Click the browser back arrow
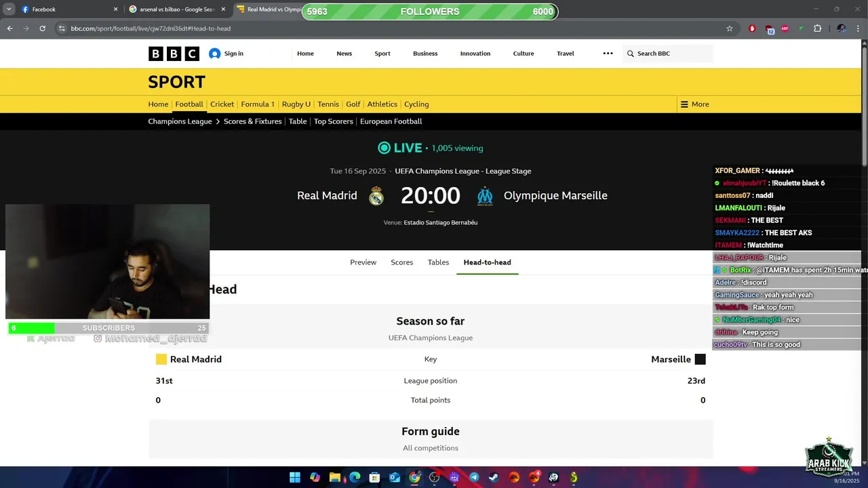Image resolution: width=868 pixels, height=488 pixels. 9,28
